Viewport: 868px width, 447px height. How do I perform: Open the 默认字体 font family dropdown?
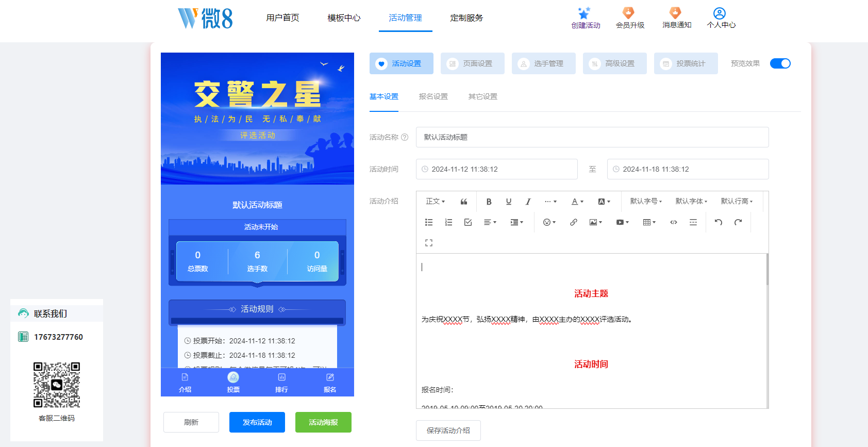click(691, 202)
